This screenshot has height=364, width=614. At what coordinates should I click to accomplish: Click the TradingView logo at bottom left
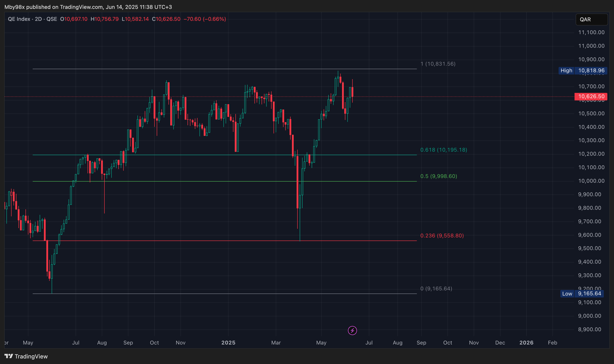26,356
